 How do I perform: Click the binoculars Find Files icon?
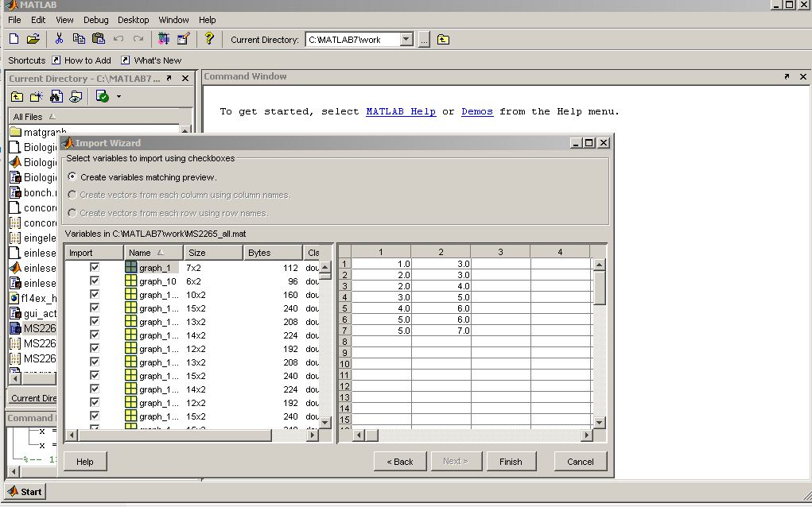(x=56, y=96)
